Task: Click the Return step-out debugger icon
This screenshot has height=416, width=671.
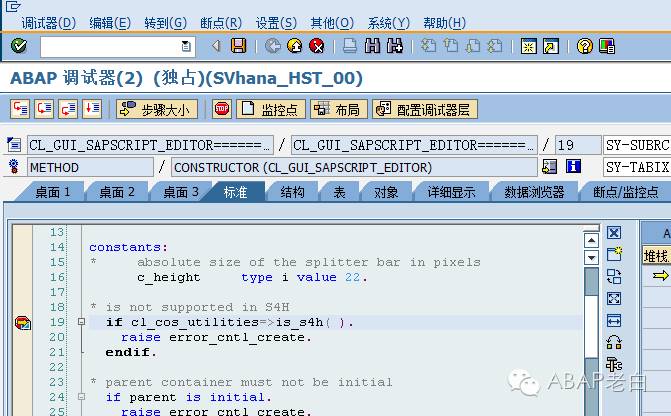Action: [x=68, y=109]
